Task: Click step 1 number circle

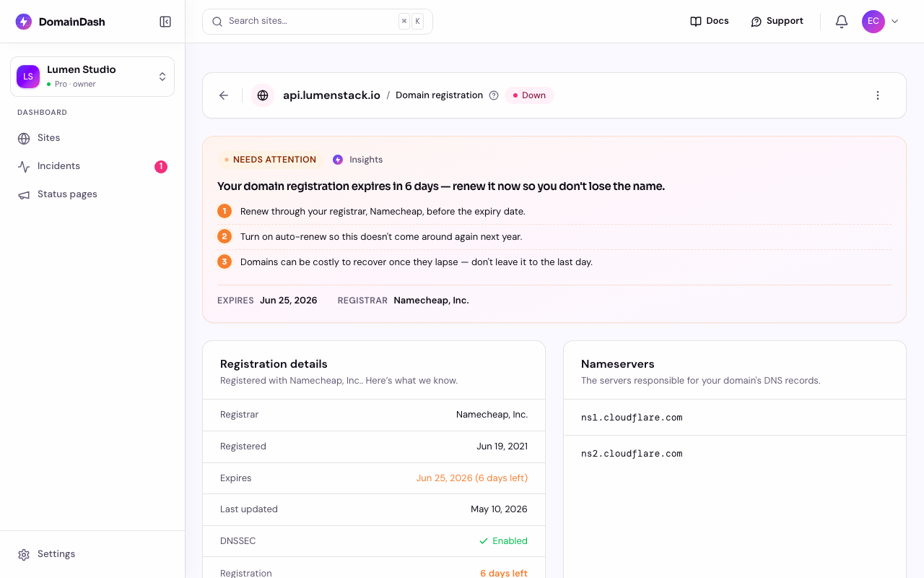Action: point(225,211)
